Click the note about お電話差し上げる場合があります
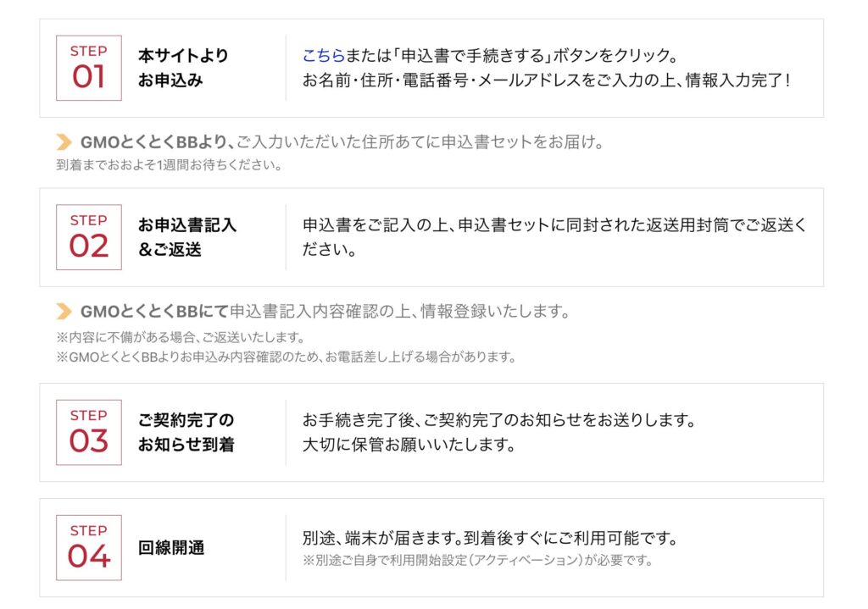 pos(287,357)
